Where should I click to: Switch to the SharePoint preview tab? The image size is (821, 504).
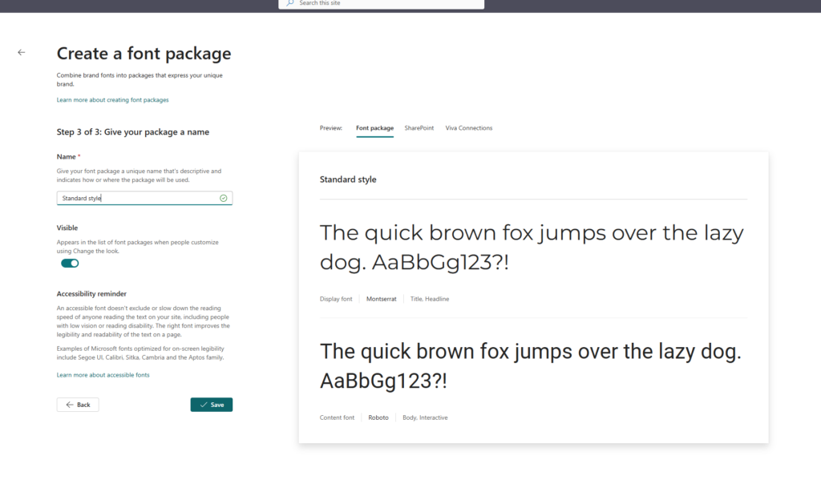(419, 128)
